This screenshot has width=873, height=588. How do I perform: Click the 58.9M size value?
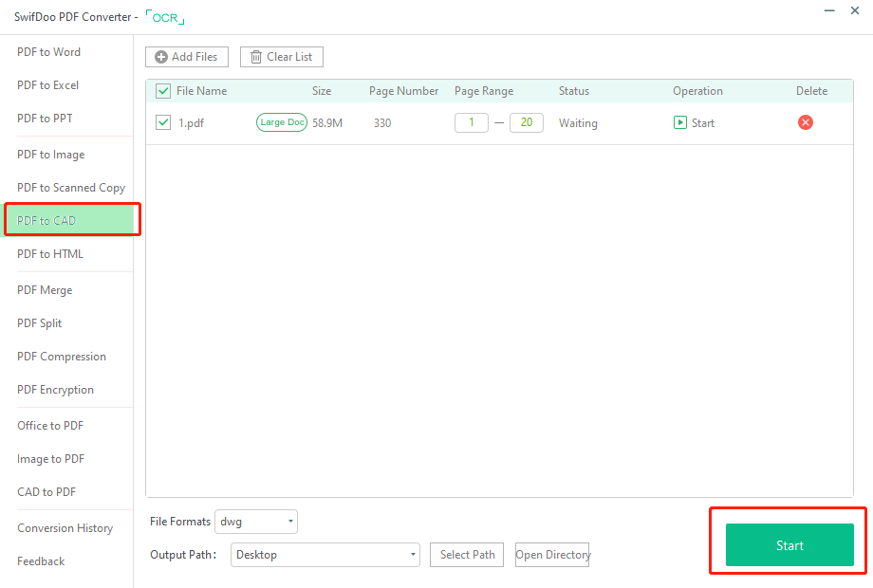327,123
